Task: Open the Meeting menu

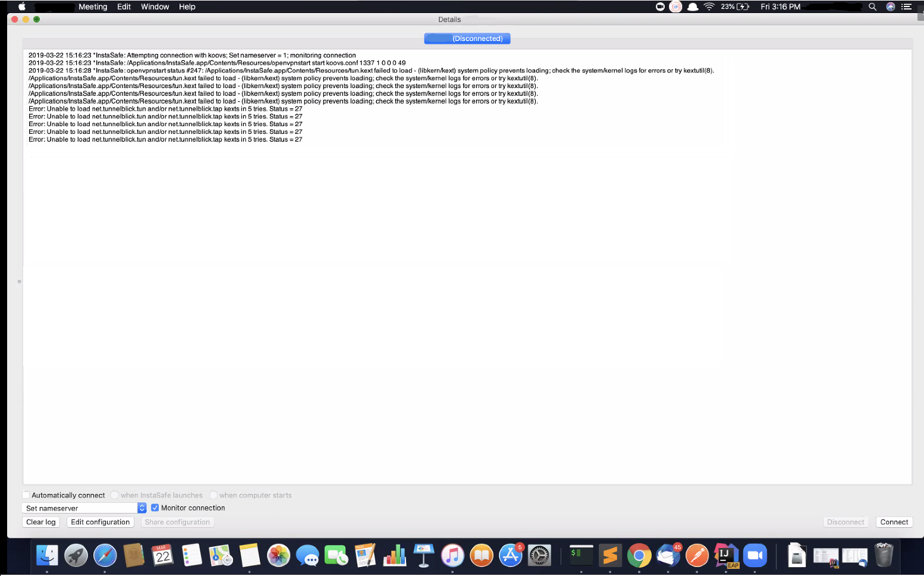Action: point(93,7)
